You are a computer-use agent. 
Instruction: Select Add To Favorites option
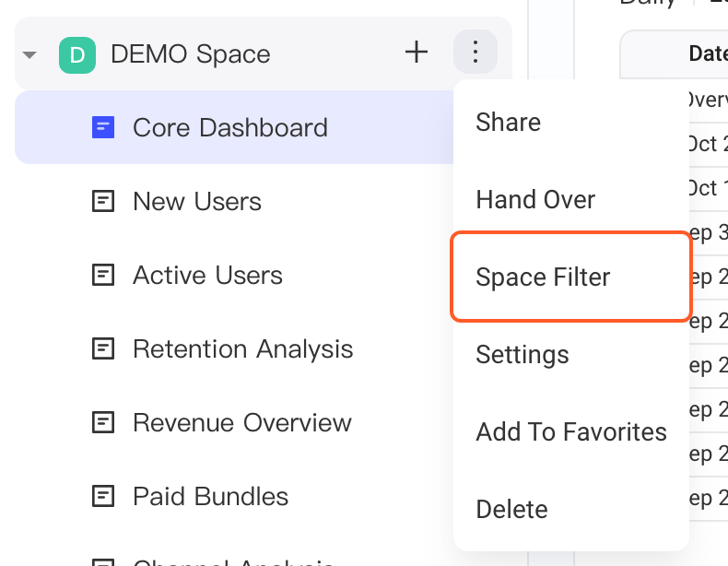coord(571,431)
